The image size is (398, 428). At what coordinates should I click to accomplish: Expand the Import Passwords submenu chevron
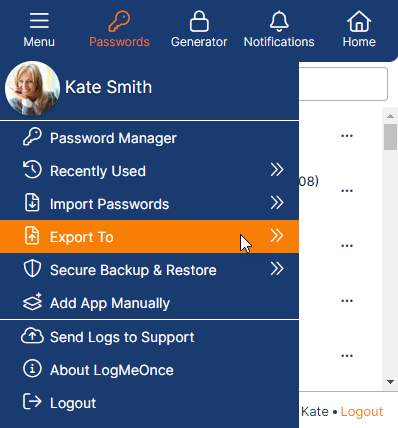pyautogui.click(x=277, y=202)
